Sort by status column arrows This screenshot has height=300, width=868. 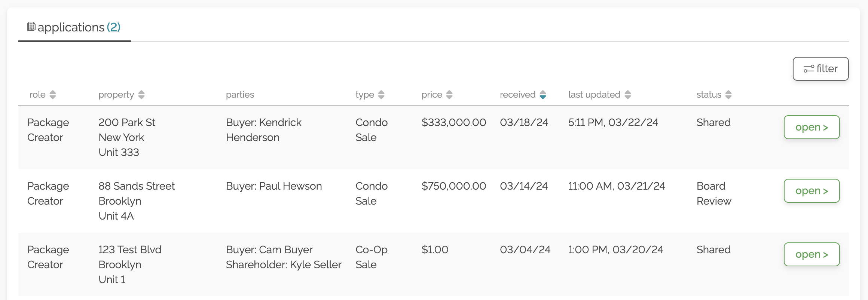pyautogui.click(x=728, y=95)
